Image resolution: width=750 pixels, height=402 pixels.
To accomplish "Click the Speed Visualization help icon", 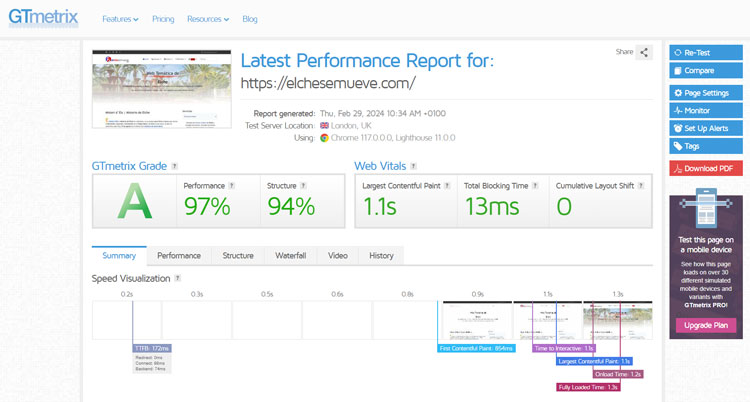I will pyautogui.click(x=177, y=278).
